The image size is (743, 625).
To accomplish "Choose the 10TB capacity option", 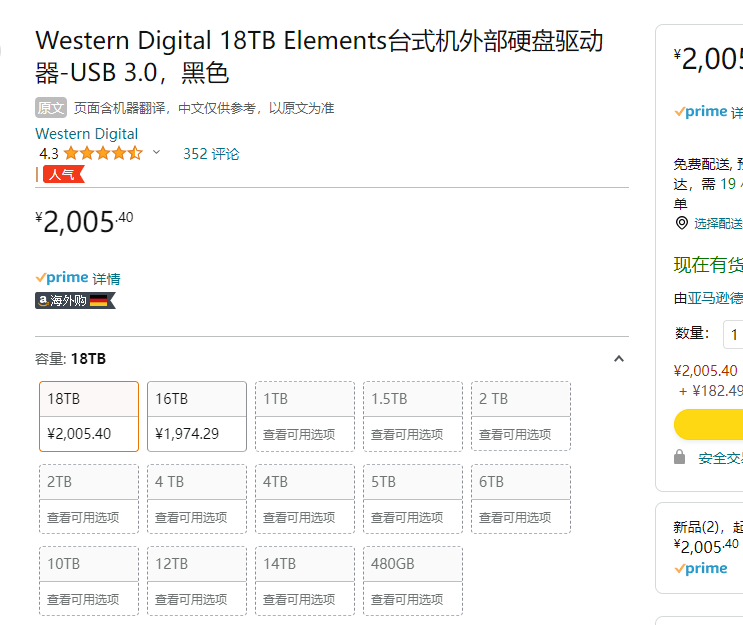I will click(89, 581).
